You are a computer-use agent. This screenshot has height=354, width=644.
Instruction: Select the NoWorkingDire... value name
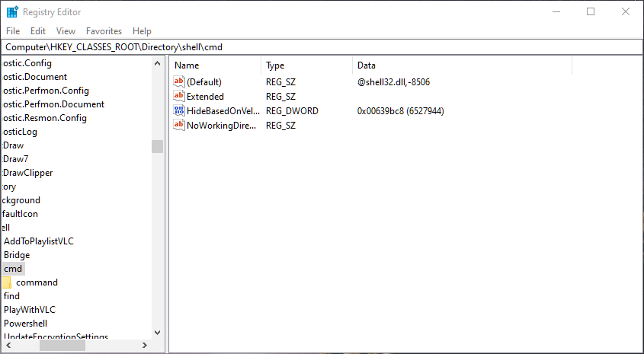pos(221,126)
